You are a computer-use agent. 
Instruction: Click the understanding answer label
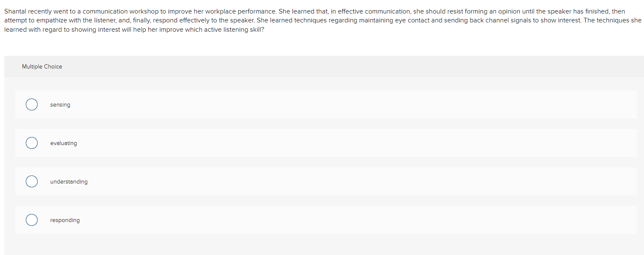click(x=69, y=181)
